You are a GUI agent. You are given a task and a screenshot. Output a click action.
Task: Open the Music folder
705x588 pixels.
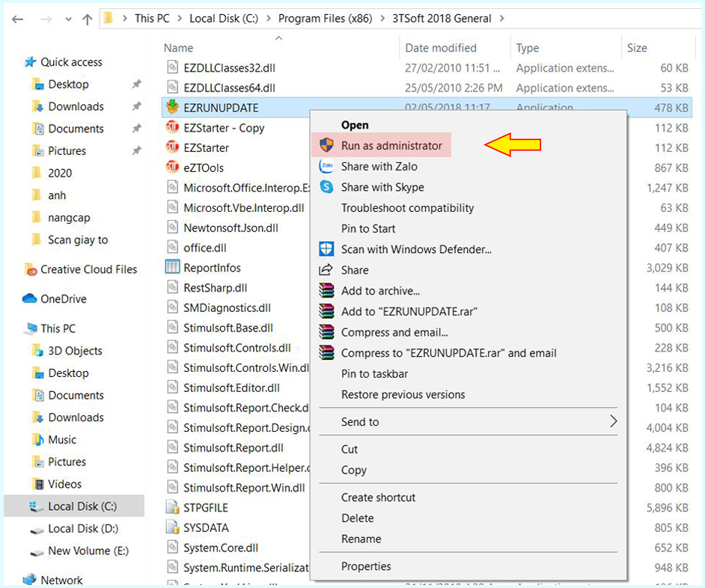pos(62,440)
